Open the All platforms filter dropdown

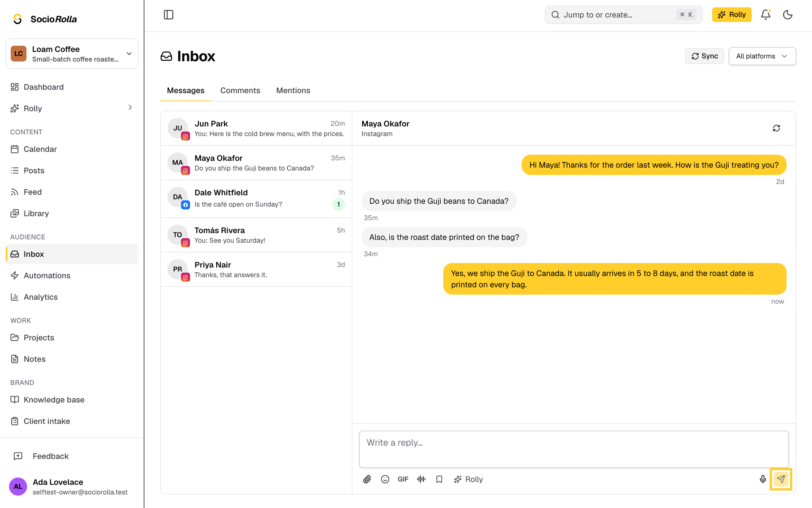(762, 56)
